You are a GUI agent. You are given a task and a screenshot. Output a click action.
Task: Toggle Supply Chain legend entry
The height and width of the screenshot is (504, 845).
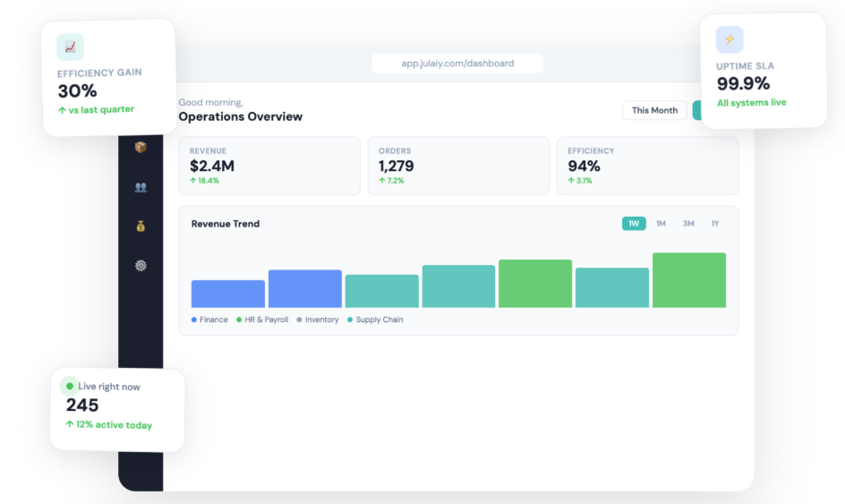(x=375, y=320)
